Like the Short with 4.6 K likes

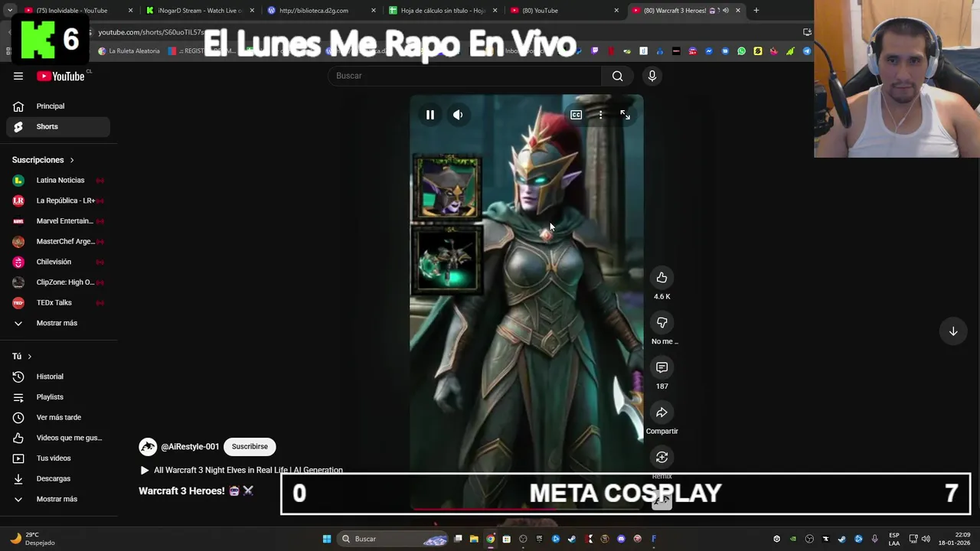(661, 278)
